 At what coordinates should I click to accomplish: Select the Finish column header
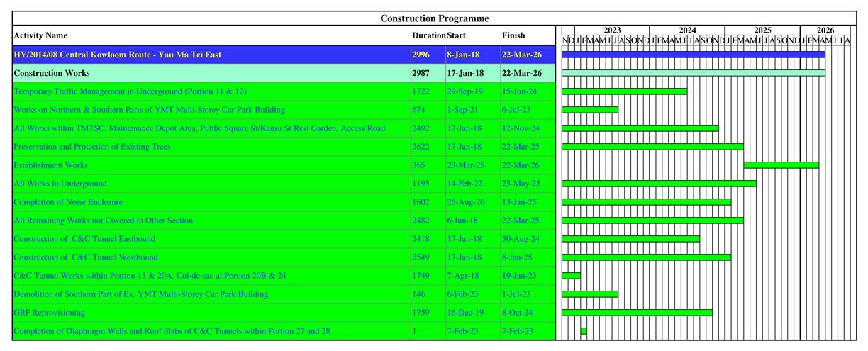click(x=513, y=35)
